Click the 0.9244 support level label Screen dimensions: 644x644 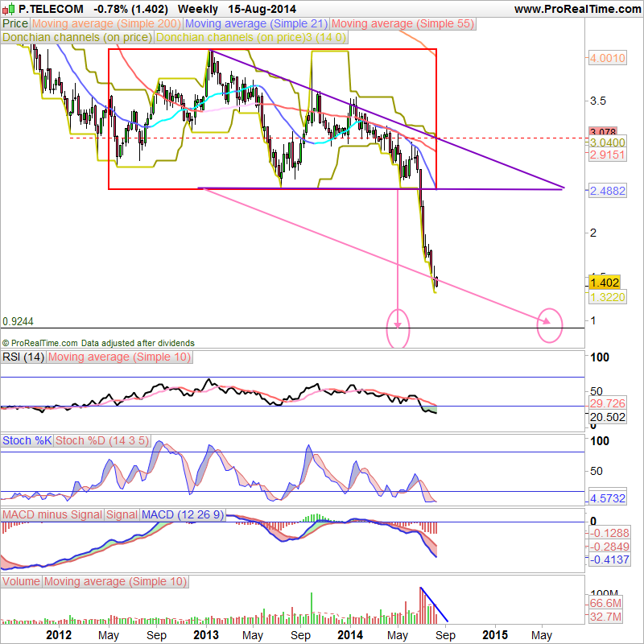tap(18, 321)
